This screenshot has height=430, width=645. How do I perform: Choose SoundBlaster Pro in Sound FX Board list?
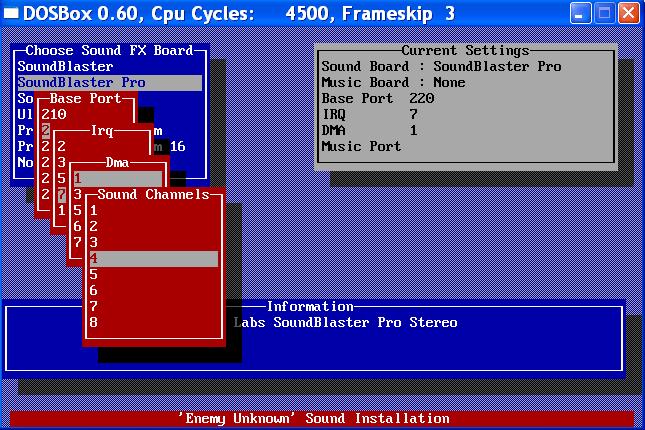pyautogui.click(x=109, y=83)
